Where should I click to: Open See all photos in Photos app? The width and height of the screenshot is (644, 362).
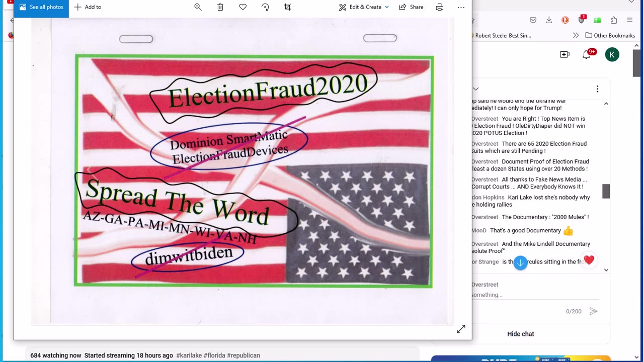click(41, 7)
